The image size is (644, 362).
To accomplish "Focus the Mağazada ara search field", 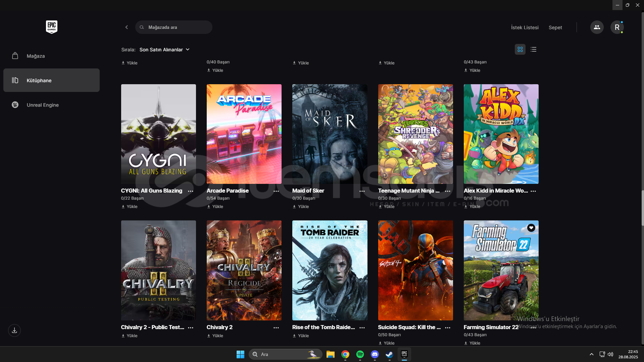I will (x=174, y=27).
